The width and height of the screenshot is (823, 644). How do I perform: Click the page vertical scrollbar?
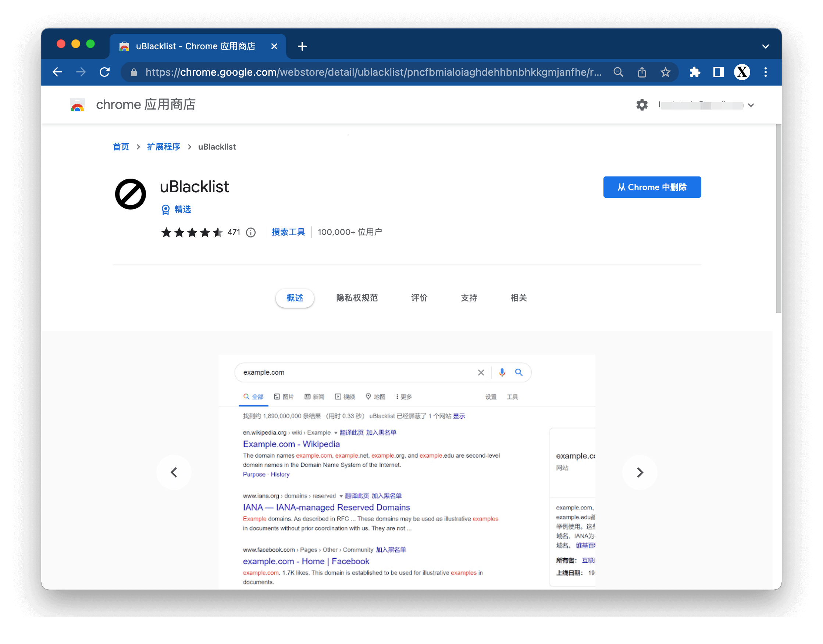coord(778,219)
